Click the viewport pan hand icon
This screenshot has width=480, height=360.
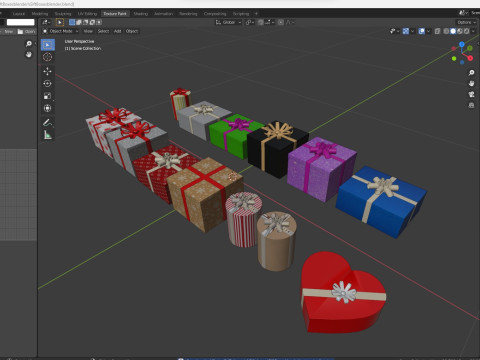point(471,83)
